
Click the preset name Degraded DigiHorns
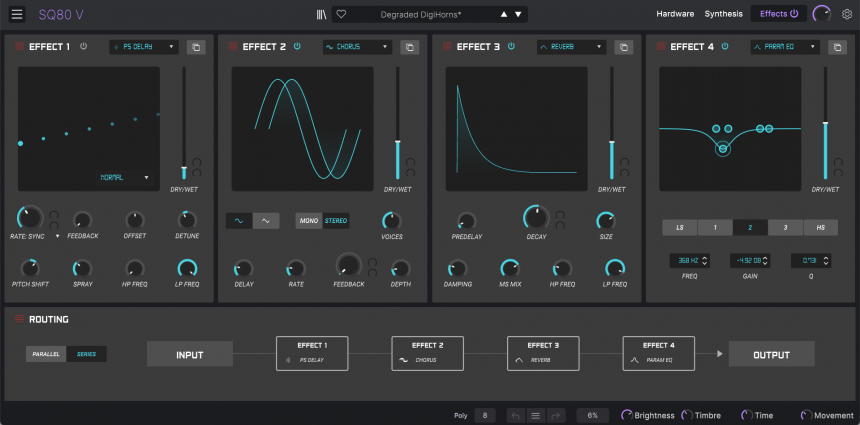coord(421,15)
